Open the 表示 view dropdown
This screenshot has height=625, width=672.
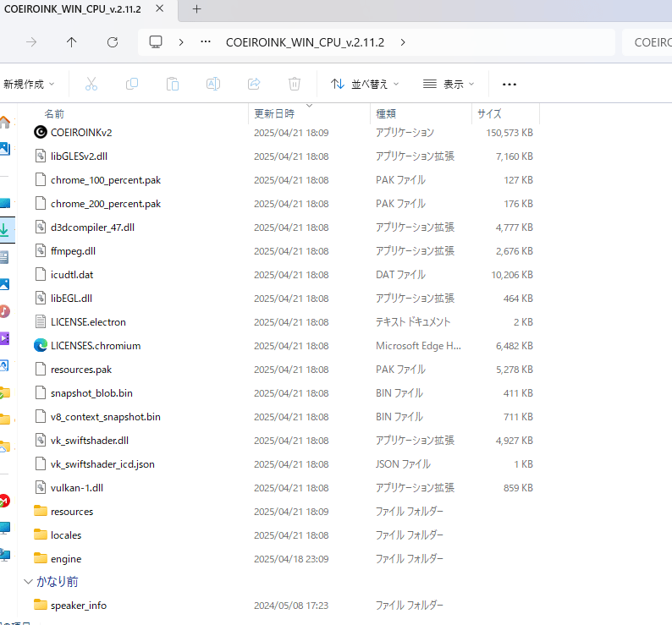449,85
